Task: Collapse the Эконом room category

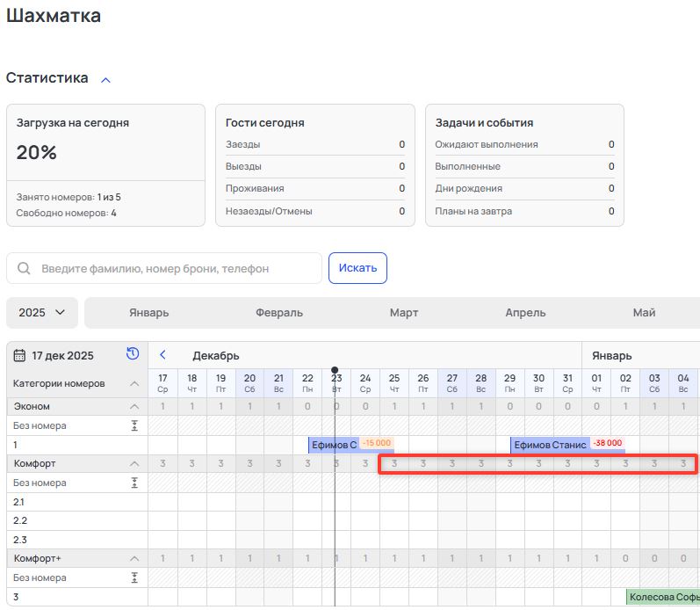Action: tap(134, 406)
